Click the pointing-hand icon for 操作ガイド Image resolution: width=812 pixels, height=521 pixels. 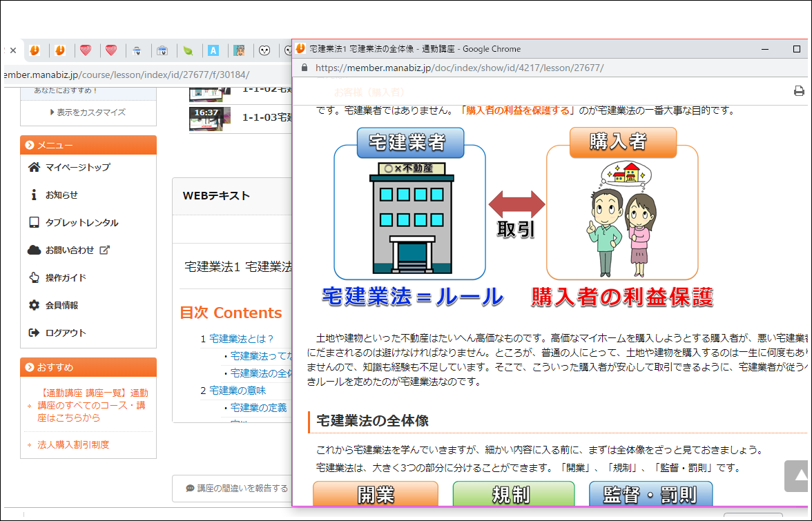click(34, 278)
